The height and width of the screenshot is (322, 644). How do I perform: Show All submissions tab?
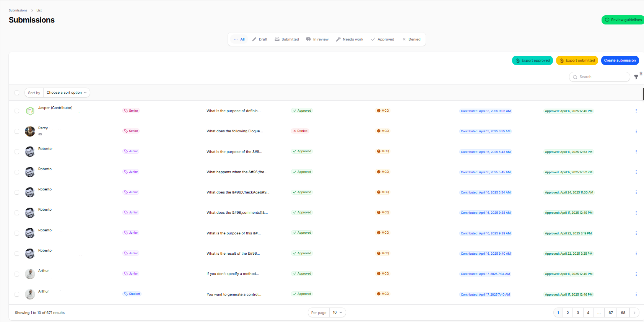(x=239, y=39)
